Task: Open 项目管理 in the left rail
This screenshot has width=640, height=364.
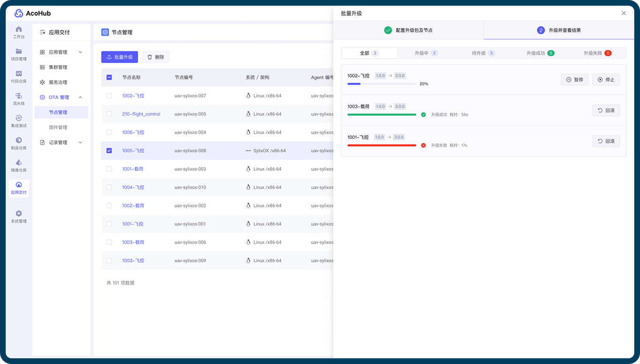Action: (x=19, y=55)
